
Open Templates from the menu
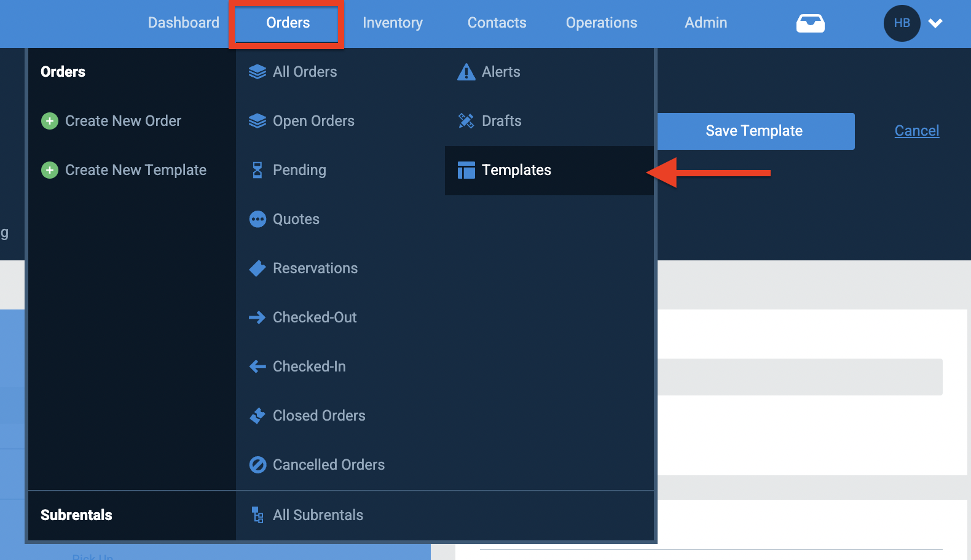[549, 171]
